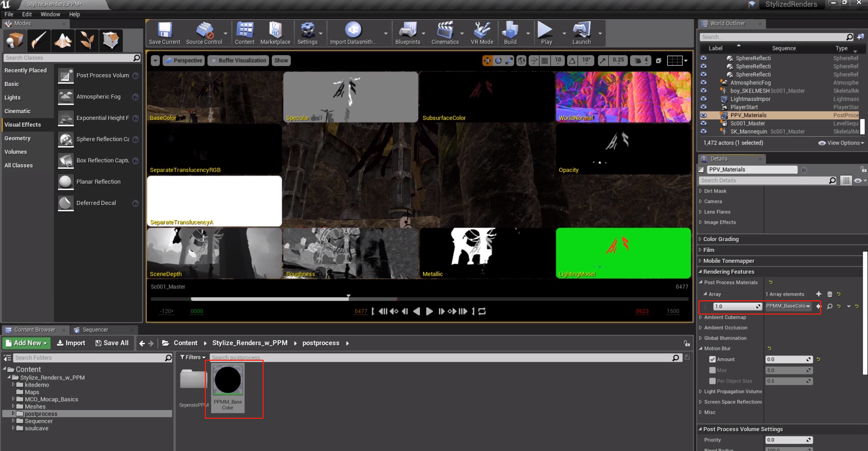The height and width of the screenshot is (451, 868).
Task: Select the Landscape mode icon
Action: click(63, 40)
